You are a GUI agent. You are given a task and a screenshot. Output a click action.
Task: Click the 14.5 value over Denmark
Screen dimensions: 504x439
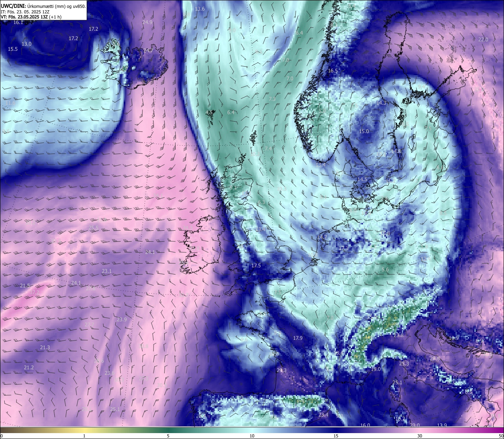pos(362,180)
